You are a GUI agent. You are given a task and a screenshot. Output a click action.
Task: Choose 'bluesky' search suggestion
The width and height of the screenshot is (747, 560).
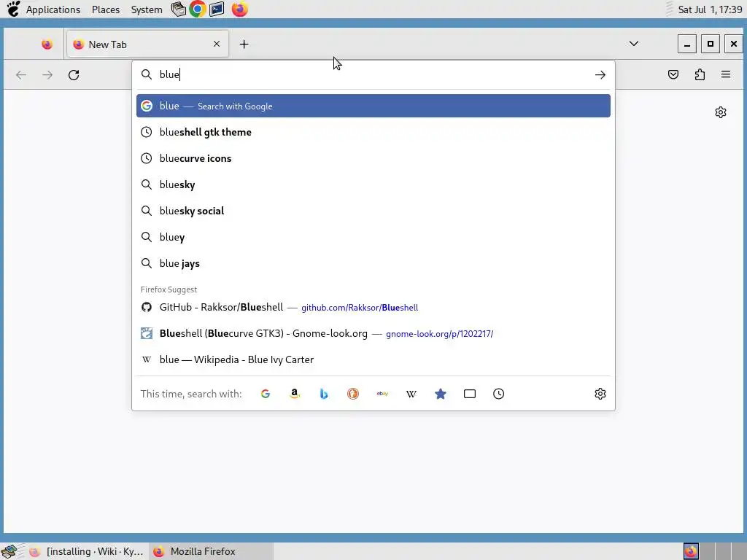coord(373,184)
